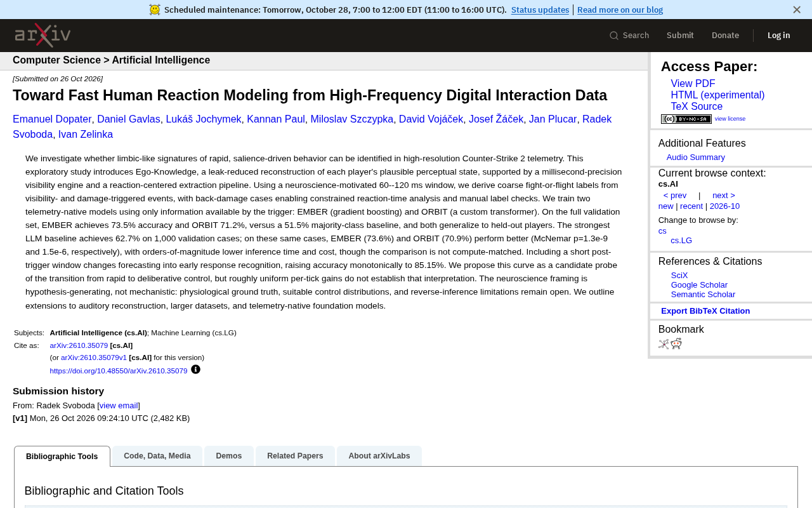Open HTML (experimental) version
Screen dimensions: 812x508
(717, 95)
